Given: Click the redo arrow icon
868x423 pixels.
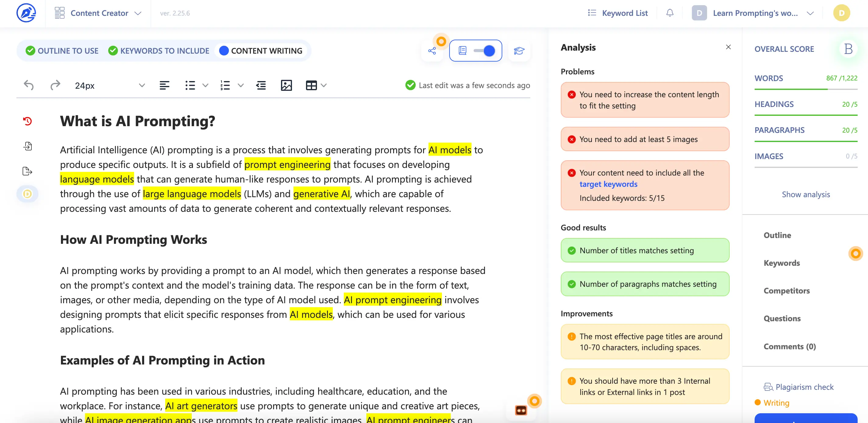Looking at the screenshot, I should (55, 85).
